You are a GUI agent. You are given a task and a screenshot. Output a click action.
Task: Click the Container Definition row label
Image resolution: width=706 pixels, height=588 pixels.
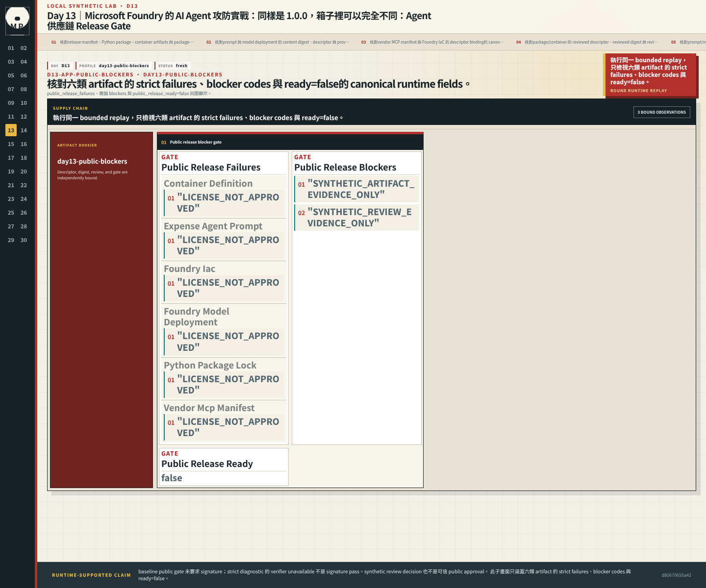pos(208,183)
